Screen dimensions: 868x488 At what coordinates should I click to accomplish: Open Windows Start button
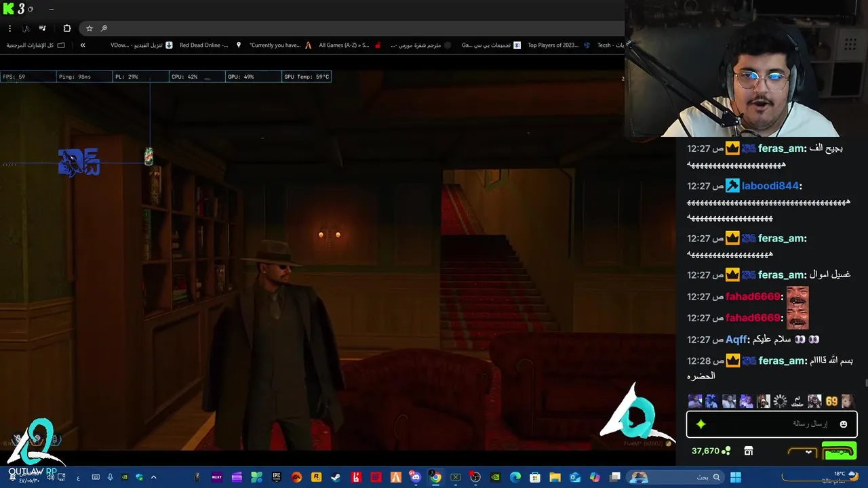pos(736,477)
